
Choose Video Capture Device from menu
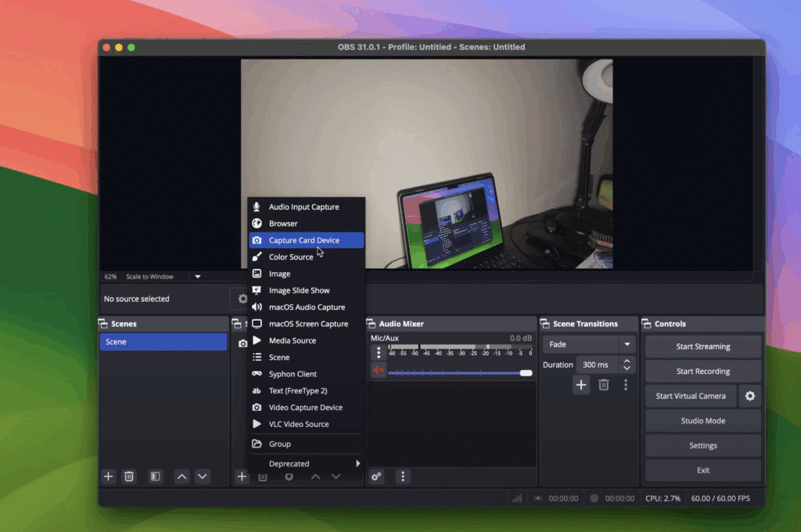pos(305,408)
